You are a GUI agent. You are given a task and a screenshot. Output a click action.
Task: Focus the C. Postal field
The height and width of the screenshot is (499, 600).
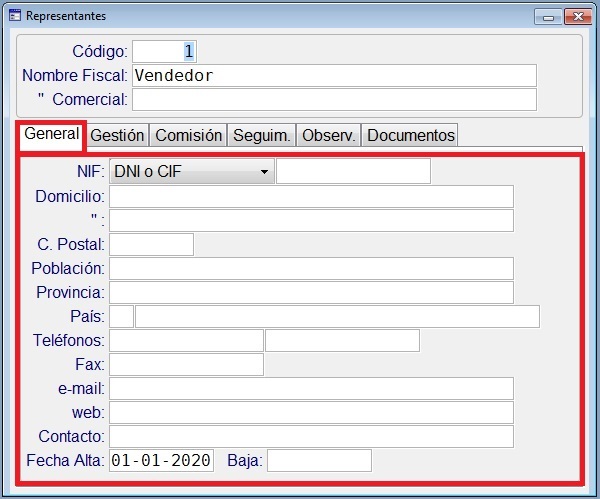pyautogui.click(x=151, y=244)
